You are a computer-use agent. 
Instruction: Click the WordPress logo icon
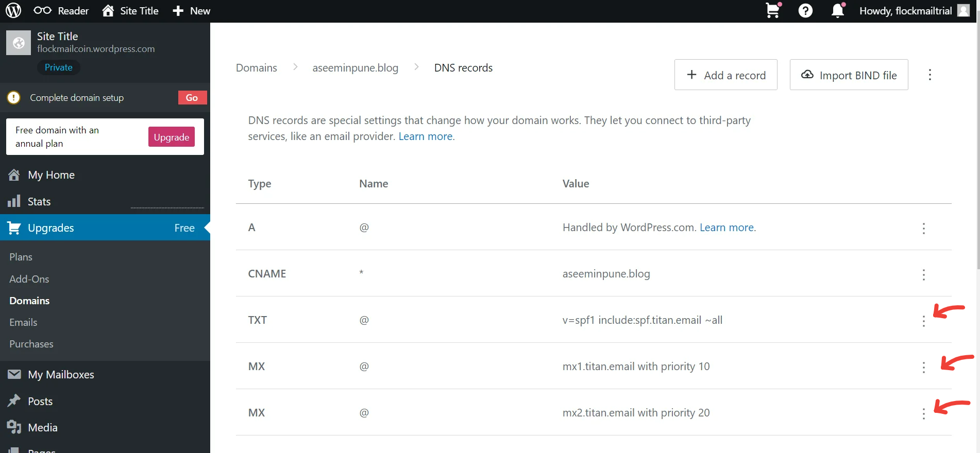pos(13,11)
